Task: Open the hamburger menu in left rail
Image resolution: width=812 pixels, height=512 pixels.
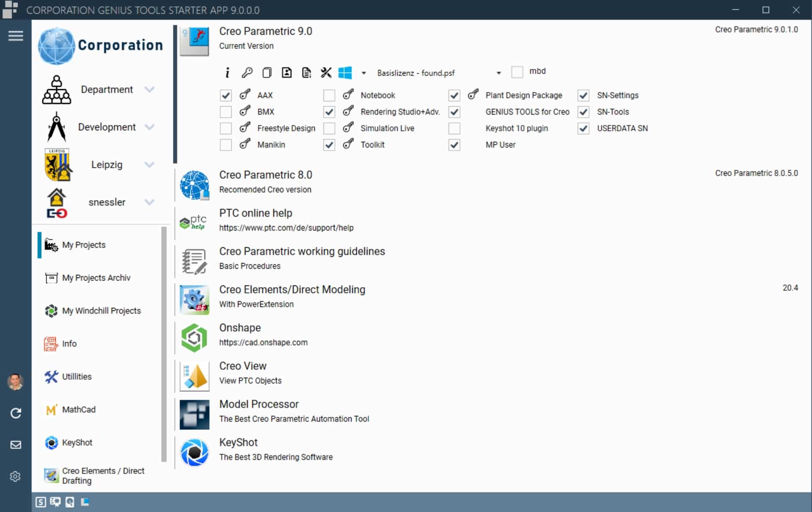Action: [16, 36]
